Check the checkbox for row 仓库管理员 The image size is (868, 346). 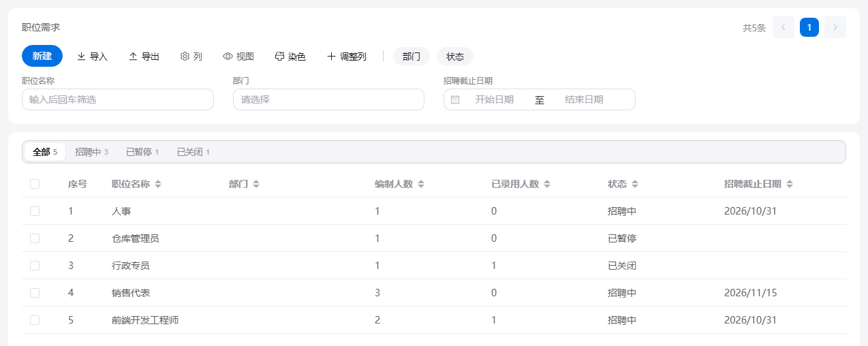tap(35, 238)
